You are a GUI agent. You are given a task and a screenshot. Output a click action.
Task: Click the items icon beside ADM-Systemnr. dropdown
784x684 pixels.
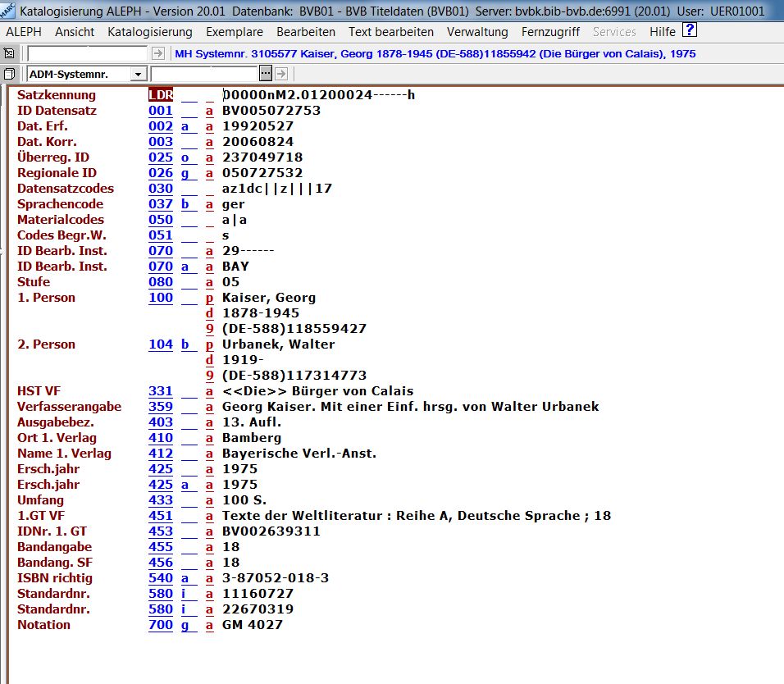9,74
